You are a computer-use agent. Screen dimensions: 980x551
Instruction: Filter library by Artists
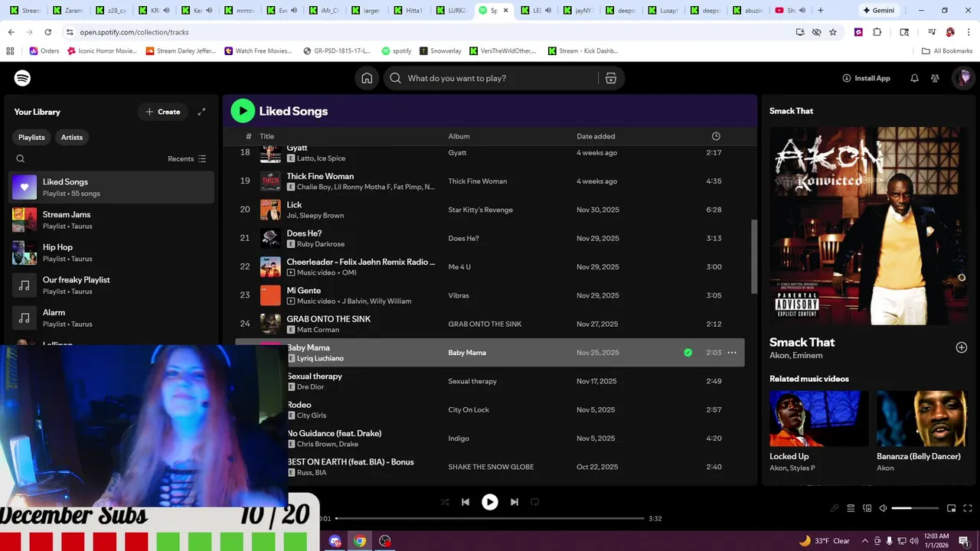click(x=72, y=137)
